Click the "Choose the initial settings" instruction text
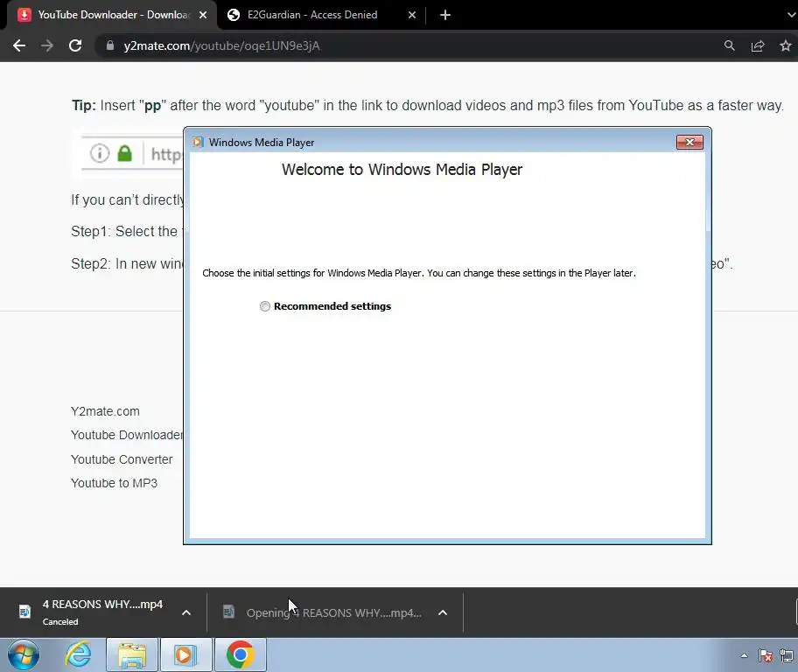The width and height of the screenshot is (798, 672). pos(419,273)
